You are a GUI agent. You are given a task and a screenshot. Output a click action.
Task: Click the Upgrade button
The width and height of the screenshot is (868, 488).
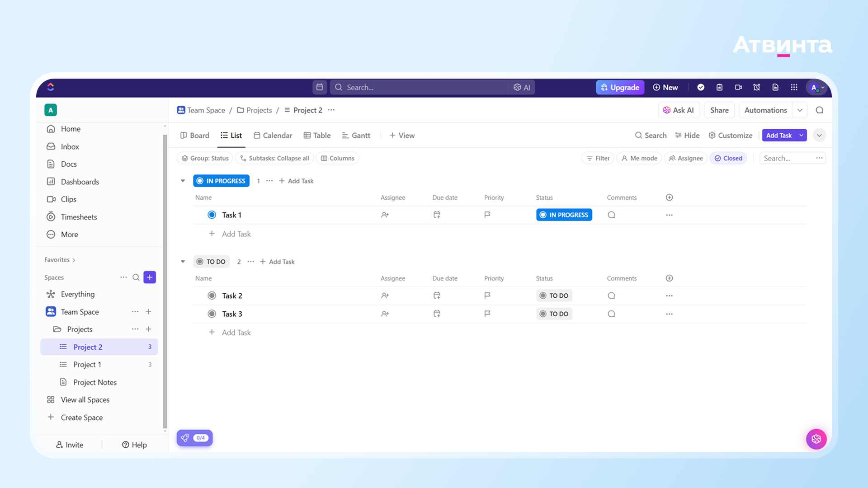[620, 87]
